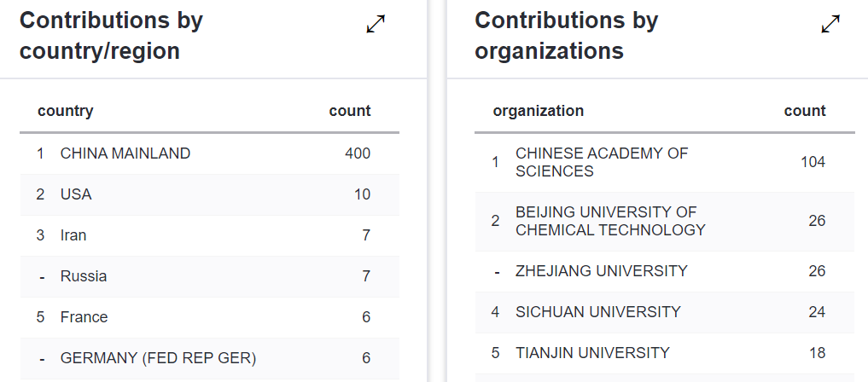Screen dimensions: 868x382
Task: Click the Sichuan University entry
Action: tap(598, 312)
